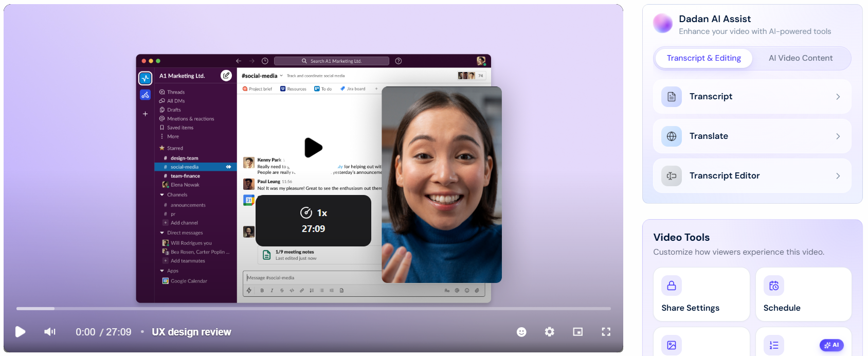
Task: Open the Translate option
Action: 752,136
